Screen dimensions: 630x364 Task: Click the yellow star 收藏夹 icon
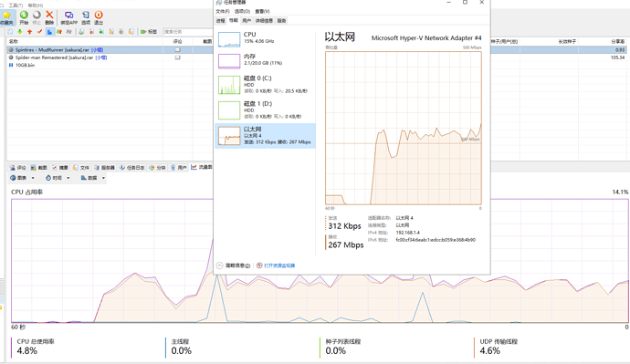pos(6,17)
